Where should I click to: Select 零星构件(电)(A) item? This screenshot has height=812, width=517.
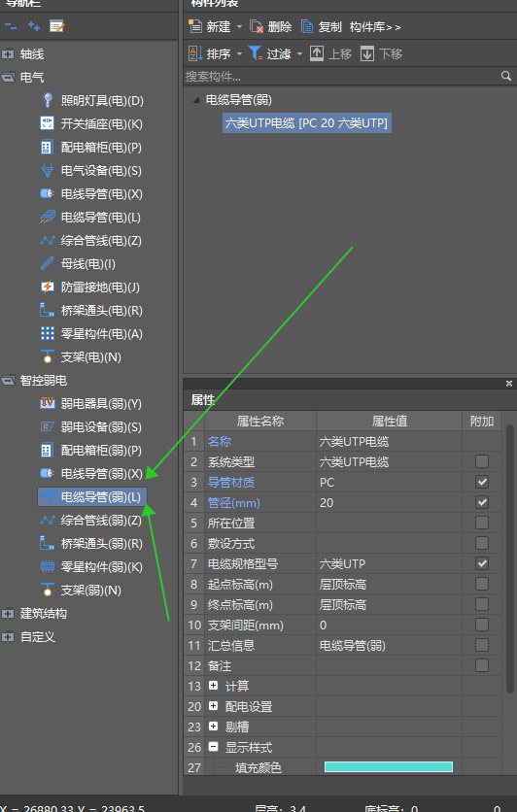pyautogui.click(x=91, y=333)
